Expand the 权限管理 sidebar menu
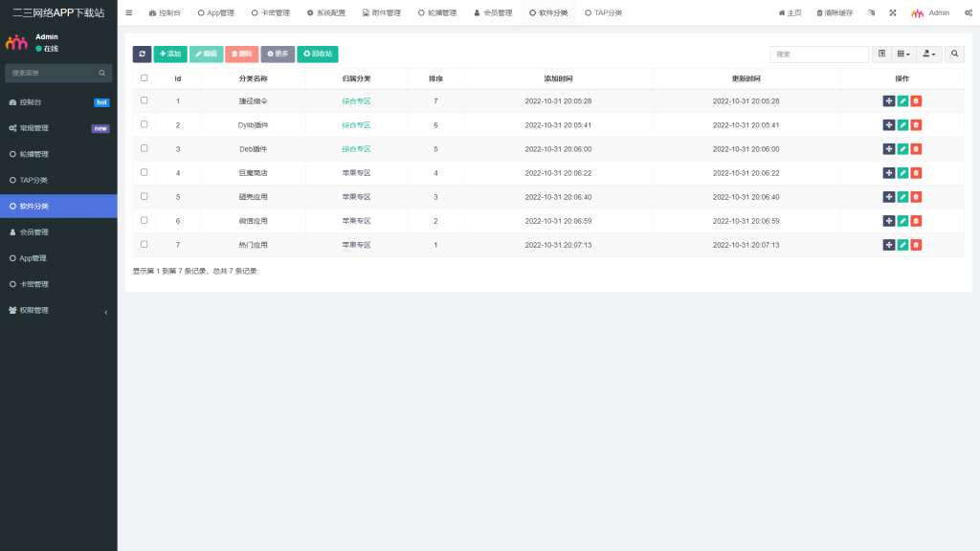 (x=58, y=311)
